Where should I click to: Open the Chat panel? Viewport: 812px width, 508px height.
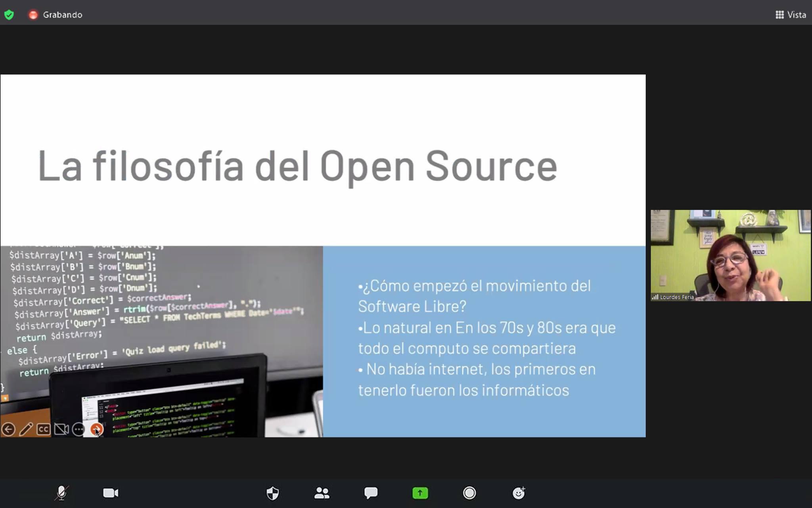371,493
